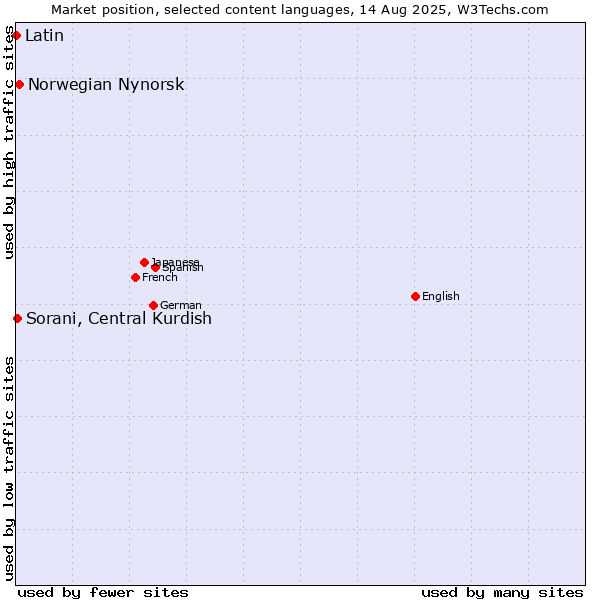Click the Norwegian Nynorsk data point marker
The image size is (600, 600).
click(20, 85)
